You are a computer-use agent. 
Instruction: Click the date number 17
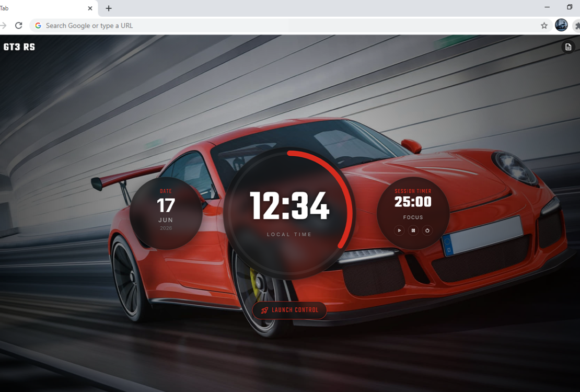point(166,205)
